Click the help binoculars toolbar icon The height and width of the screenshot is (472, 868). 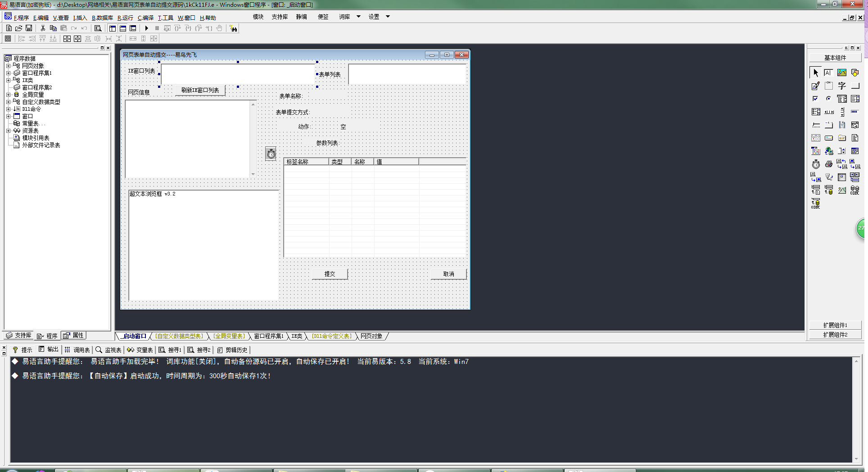[x=233, y=28]
